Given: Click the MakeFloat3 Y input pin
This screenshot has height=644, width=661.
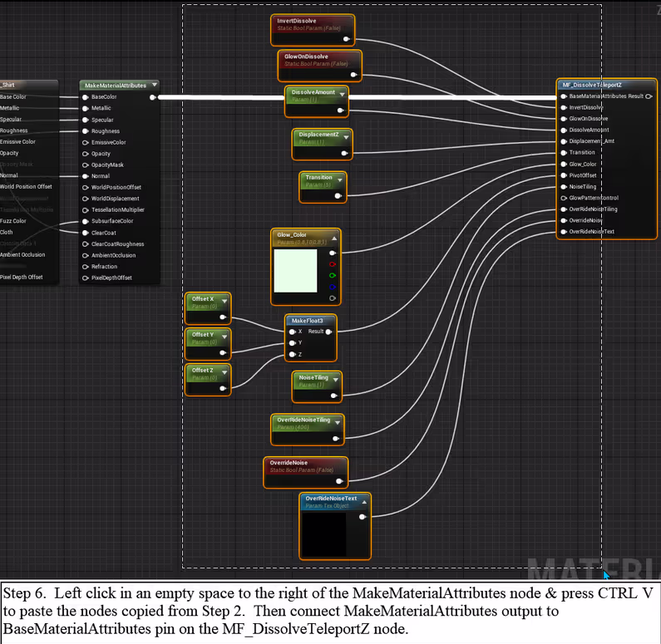Looking at the screenshot, I should tap(292, 343).
